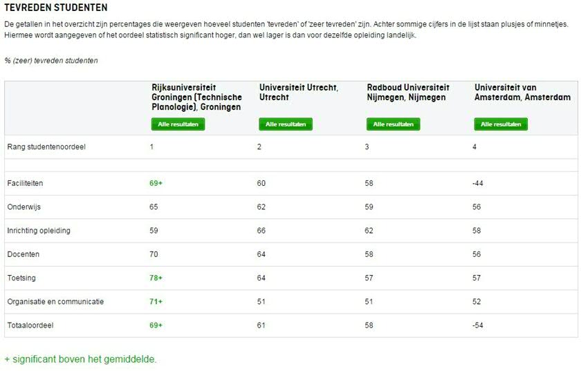Image resolution: width=588 pixels, height=371 pixels.
Task: Select the Rijksuniversiteit Groningen column heading
Action: pyautogui.click(x=196, y=97)
